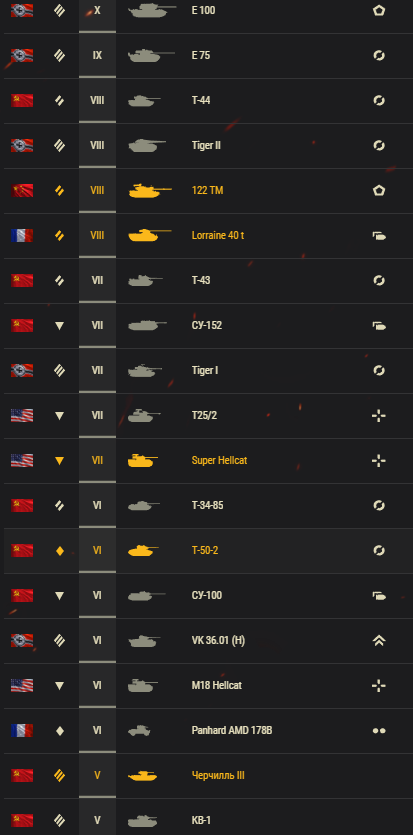This screenshot has width=413, height=835.
Task: Click the golden Lorraine 40 t tank thumbnail
Action: click(x=150, y=235)
